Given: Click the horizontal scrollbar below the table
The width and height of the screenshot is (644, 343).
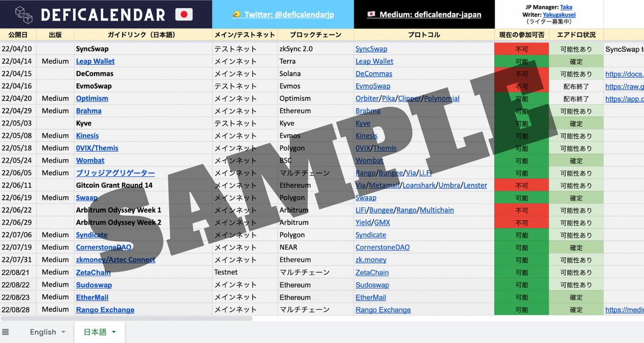Looking at the screenshot, I should [x=126, y=318].
